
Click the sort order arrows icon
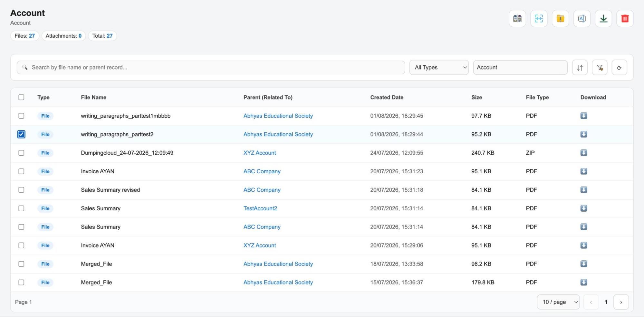(580, 68)
